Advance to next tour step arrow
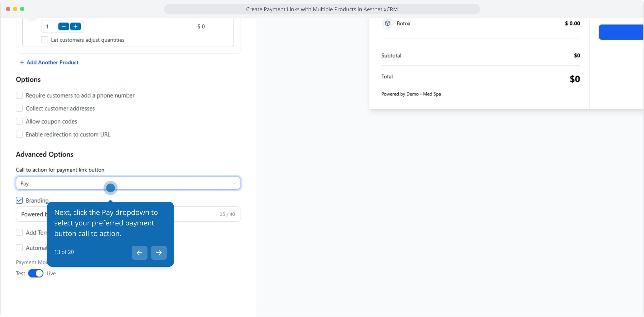The image size is (644, 317). (x=159, y=253)
